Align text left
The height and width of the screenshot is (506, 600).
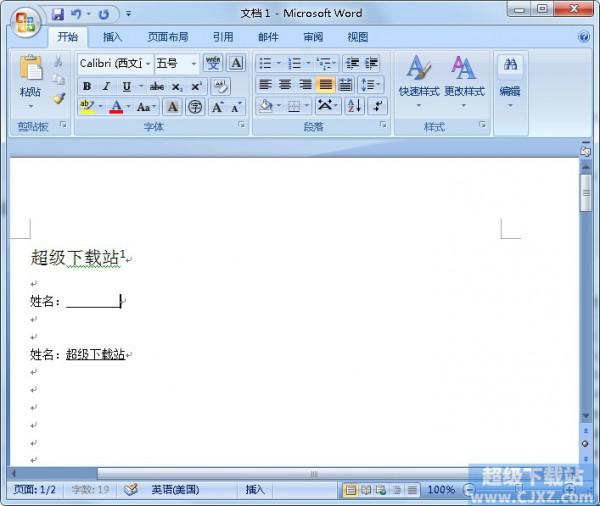265,85
